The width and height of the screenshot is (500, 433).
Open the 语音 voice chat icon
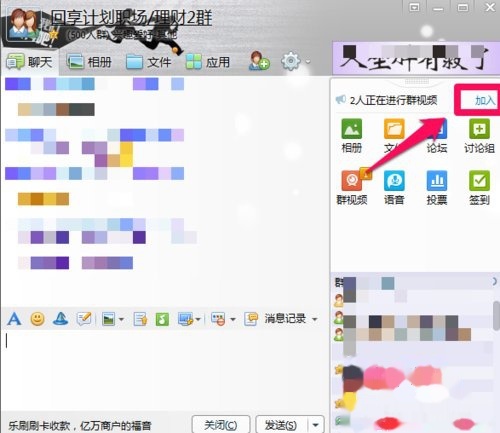coord(394,187)
